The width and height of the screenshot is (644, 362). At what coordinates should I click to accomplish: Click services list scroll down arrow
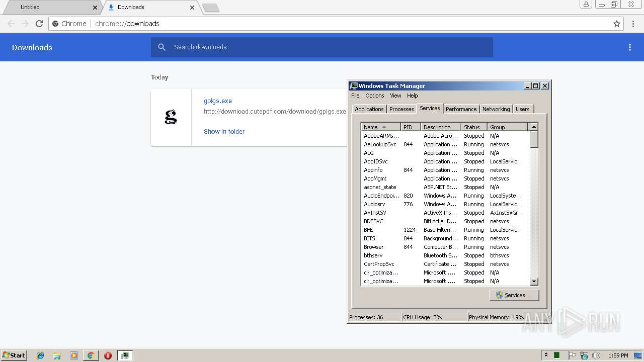coord(534,282)
